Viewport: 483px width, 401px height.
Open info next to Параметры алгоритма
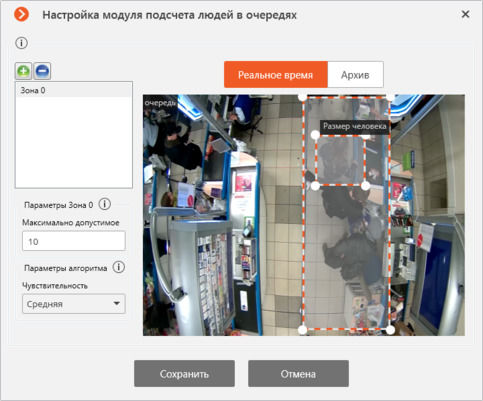tap(119, 267)
